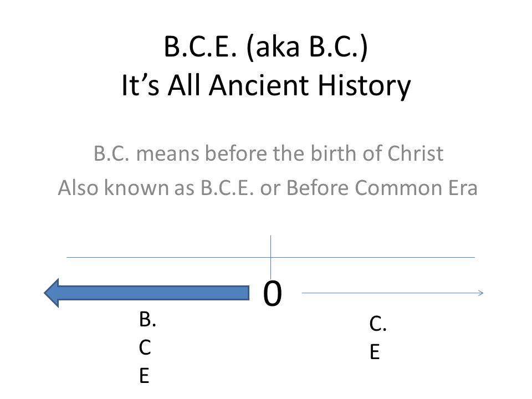
Task: Click the arrowhead tip of the blue arrow
Action: click(x=52, y=293)
